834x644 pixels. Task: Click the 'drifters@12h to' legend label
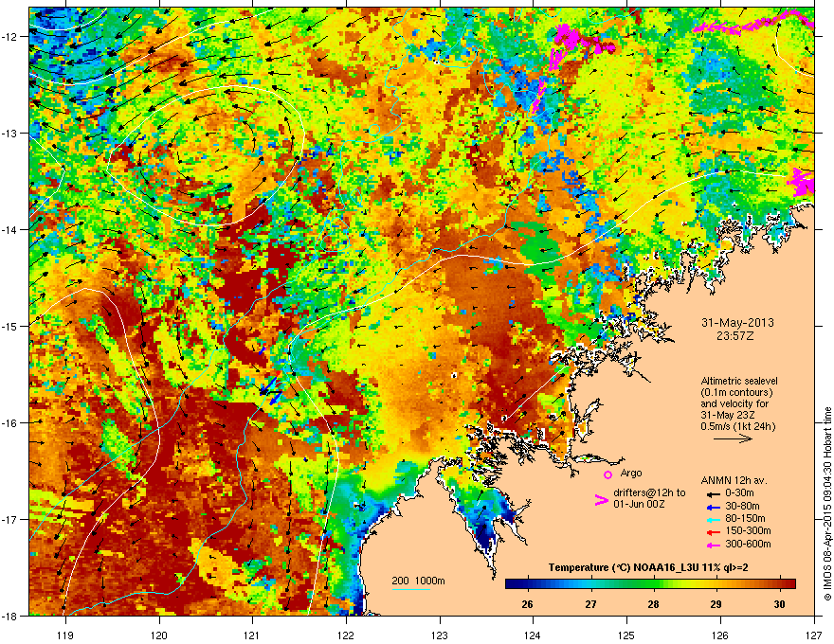(x=649, y=493)
